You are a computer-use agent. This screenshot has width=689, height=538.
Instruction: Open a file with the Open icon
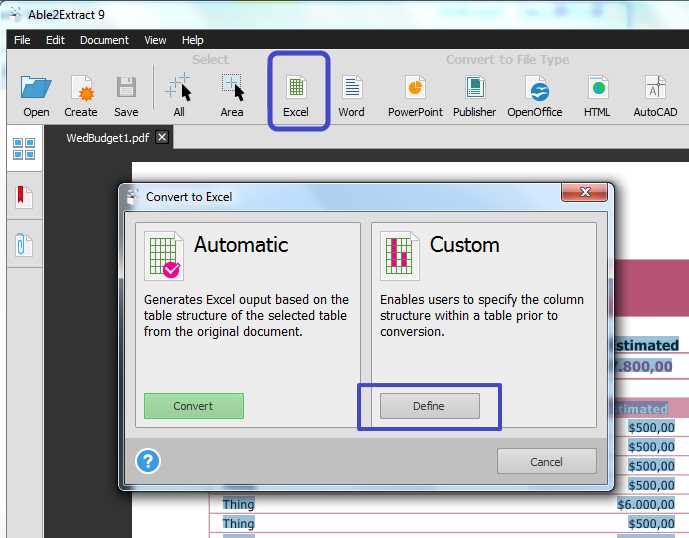(36, 96)
